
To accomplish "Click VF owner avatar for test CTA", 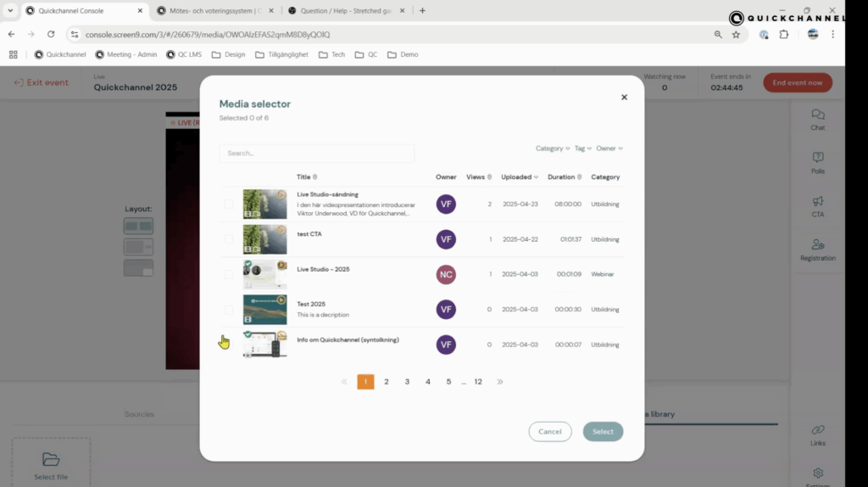I will (x=446, y=239).
